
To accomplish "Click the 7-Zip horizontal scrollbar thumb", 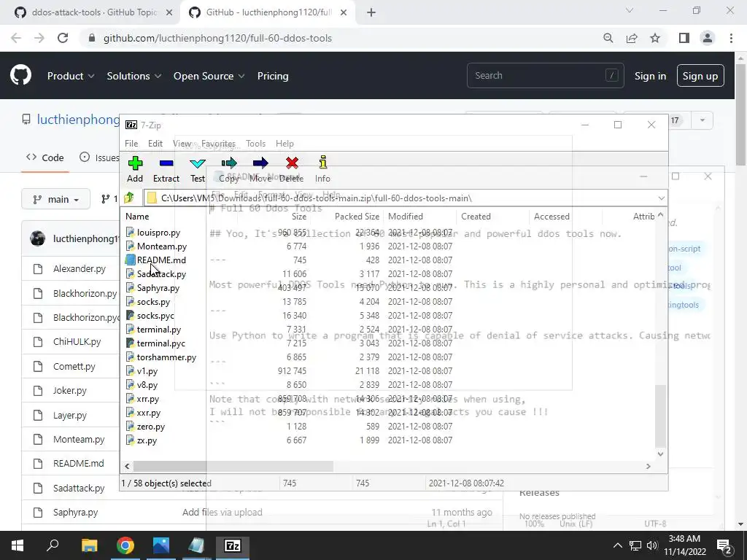I will tap(233, 466).
